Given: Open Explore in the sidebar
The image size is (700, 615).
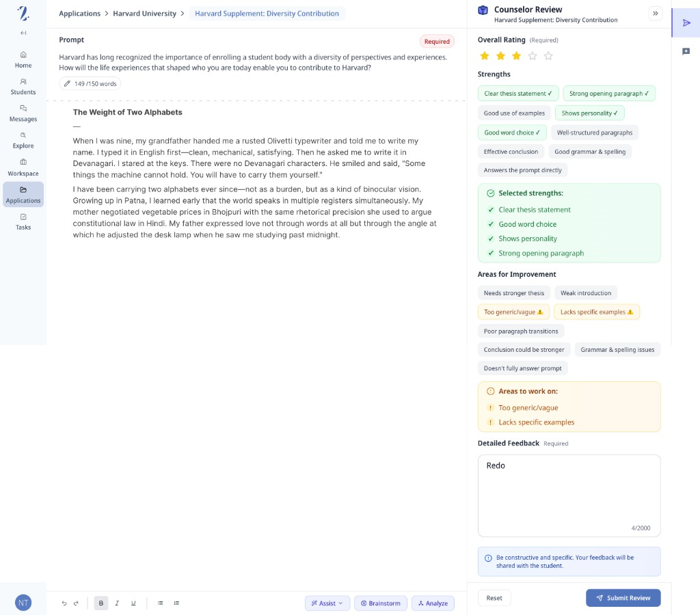Looking at the screenshot, I should [x=23, y=141].
